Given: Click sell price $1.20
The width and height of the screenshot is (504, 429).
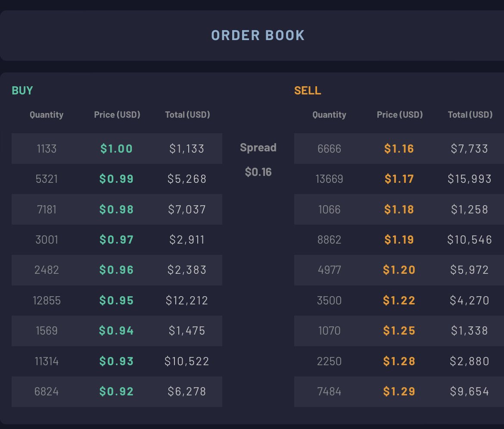Looking at the screenshot, I should (399, 270).
